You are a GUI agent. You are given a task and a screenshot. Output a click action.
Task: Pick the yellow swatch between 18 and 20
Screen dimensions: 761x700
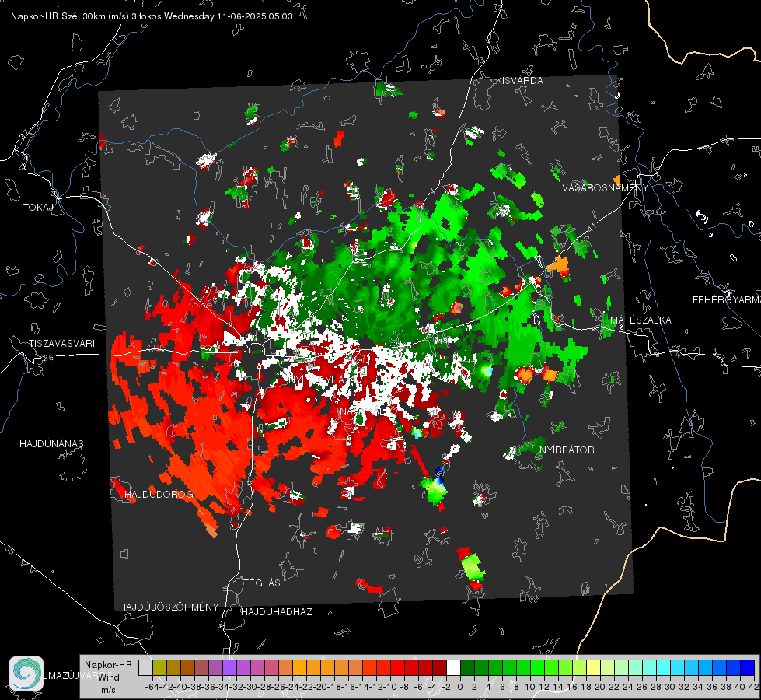pyautogui.click(x=594, y=668)
